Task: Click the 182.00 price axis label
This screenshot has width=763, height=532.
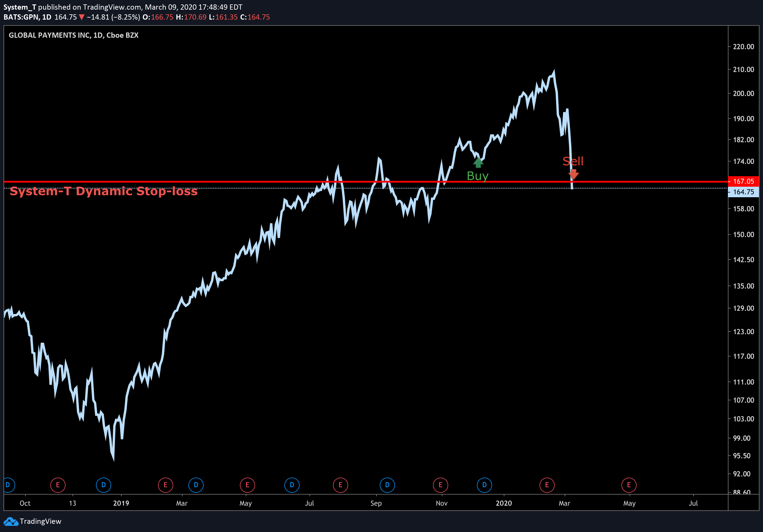Action: 743,140
